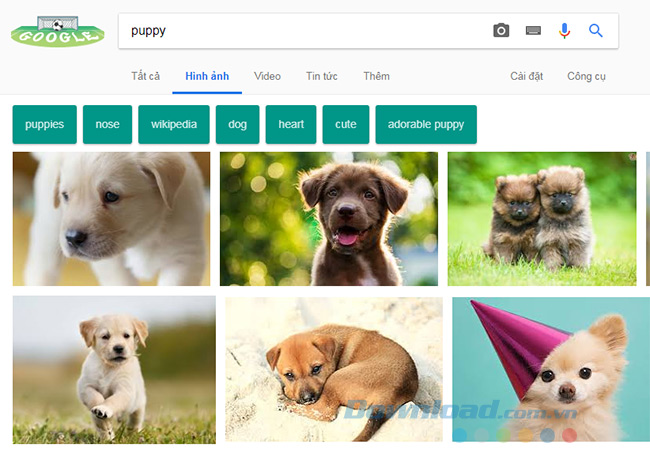
Task: Apply the heart filter chip
Action: pos(291,124)
